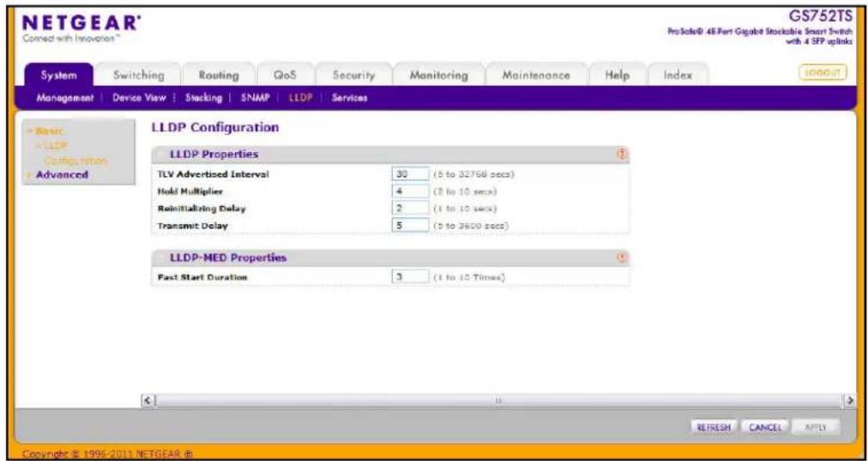The width and height of the screenshot is (868, 461).
Task: Select Device View in the submenu
Action: click(140, 98)
